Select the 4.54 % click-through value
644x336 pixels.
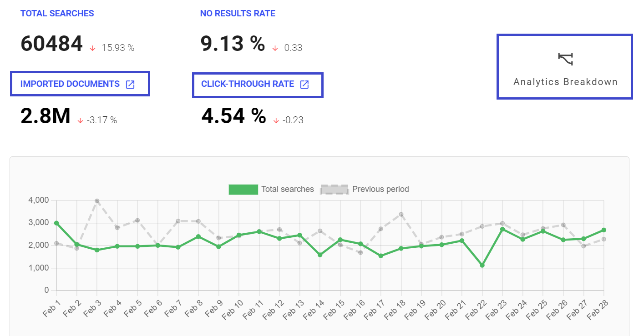pyautogui.click(x=233, y=116)
